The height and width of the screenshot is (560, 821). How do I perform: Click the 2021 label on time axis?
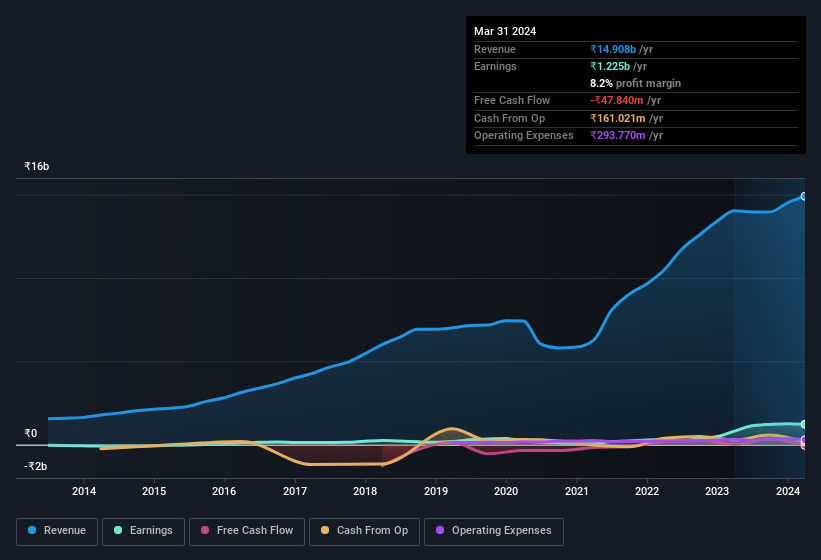coord(576,491)
